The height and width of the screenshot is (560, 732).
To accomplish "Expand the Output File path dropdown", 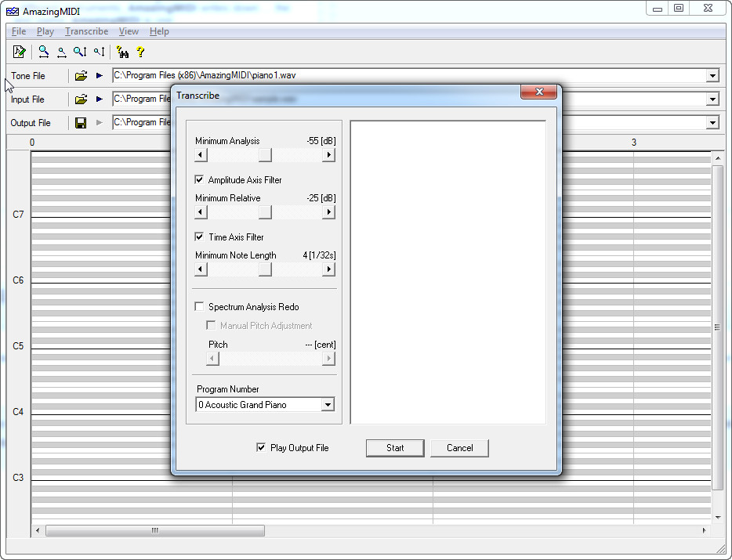I will pyautogui.click(x=712, y=123).
